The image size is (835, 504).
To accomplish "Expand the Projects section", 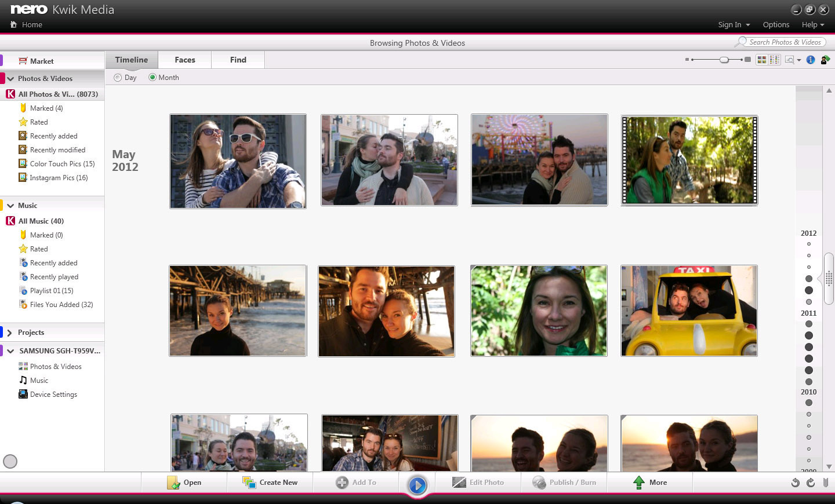I will tap(10, 333).
